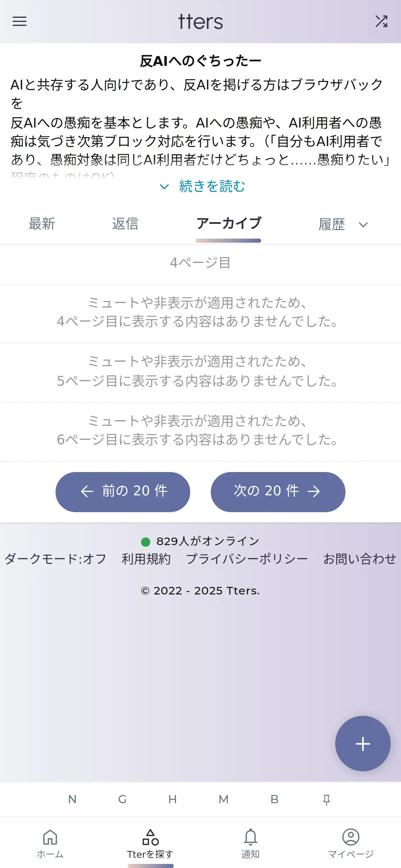Switch to the 最新 tab

coord(42,224)
